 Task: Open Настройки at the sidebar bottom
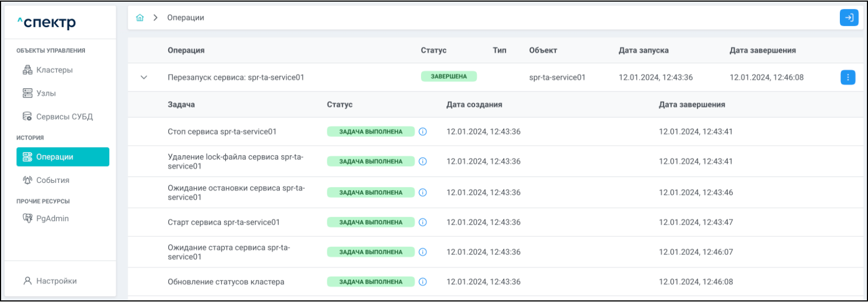pyautogui.click(x=56, y=281)
